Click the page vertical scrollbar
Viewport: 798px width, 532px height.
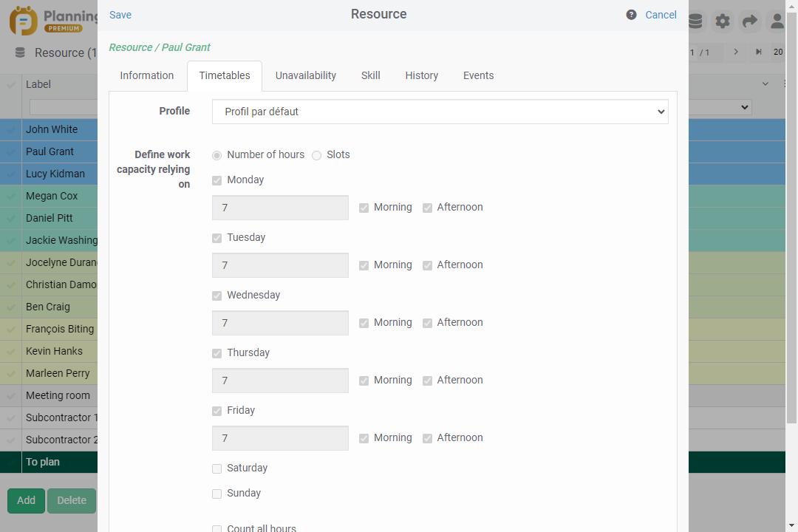(x=791, y=219)
